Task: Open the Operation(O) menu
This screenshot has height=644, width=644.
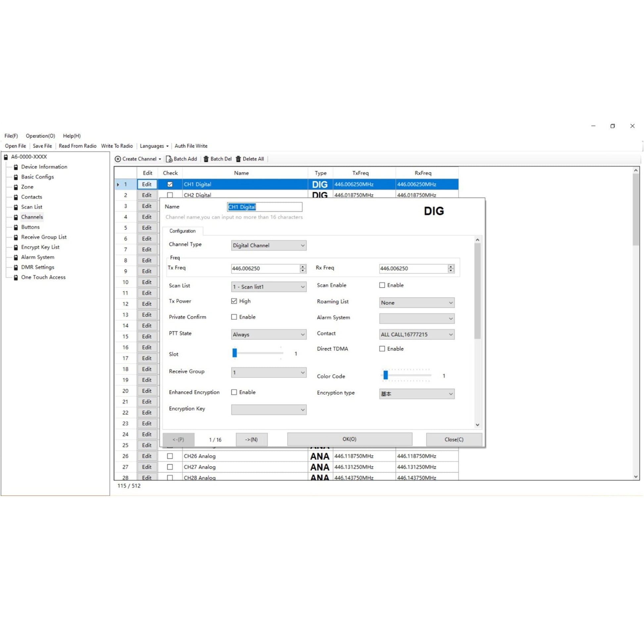Action: pos(40,136)
